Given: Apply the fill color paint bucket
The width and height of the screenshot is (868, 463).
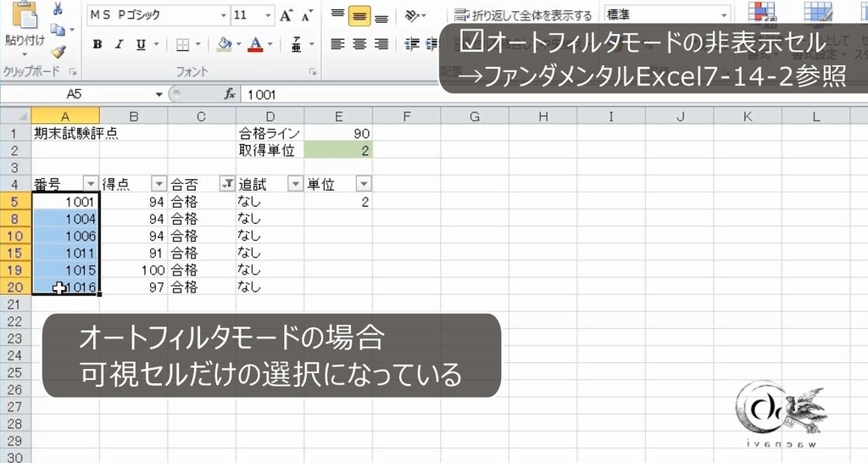Looking at the screenshot, I should [x=224, y=44].
